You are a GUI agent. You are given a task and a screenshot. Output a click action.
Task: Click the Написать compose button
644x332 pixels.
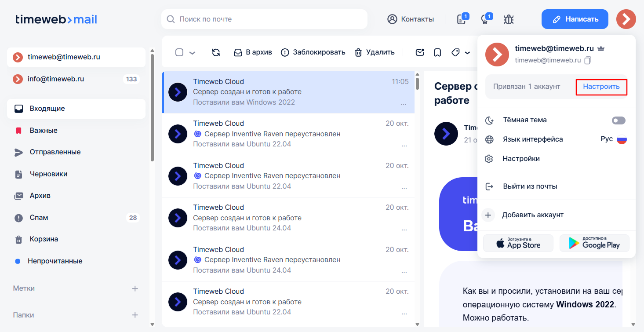pyautogui.click(x=575, y=19)
